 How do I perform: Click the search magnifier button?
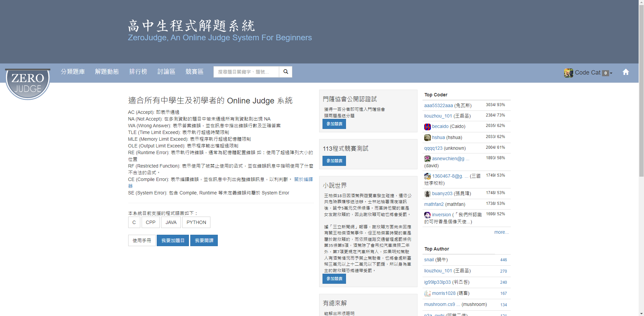pyautogui.click(x=286, y=72)
